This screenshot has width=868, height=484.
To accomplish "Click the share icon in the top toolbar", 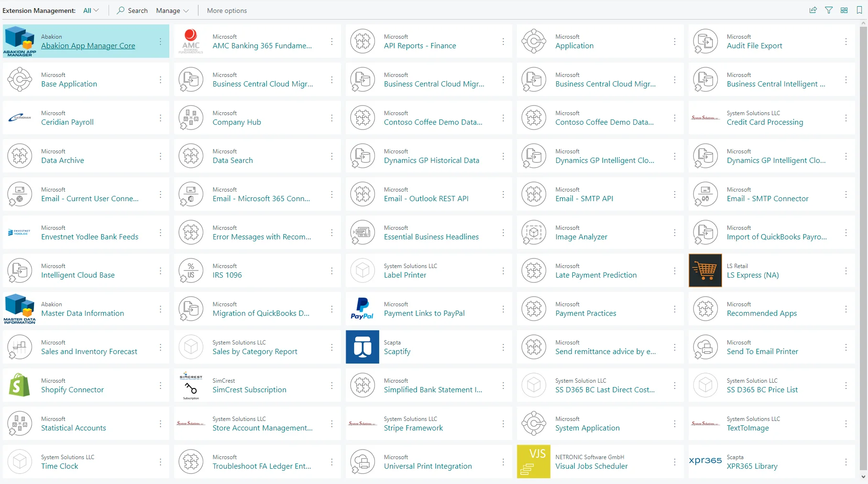I will [x=813, y=10].
